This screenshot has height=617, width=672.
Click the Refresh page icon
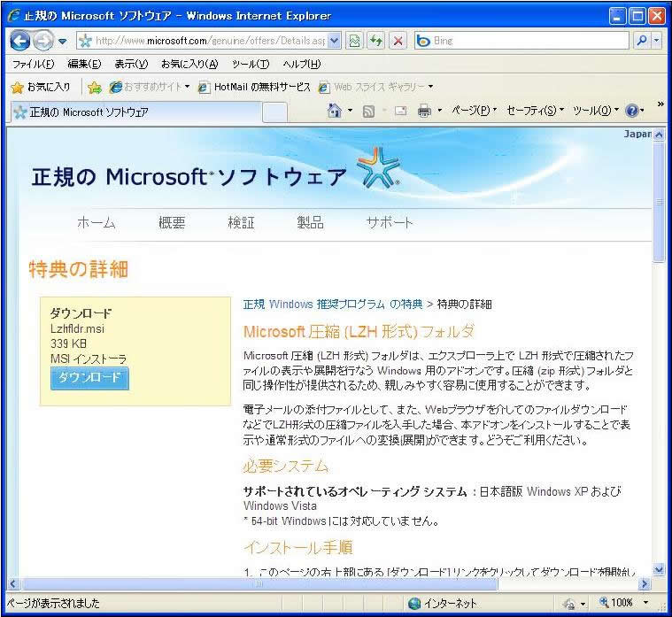(376, 41)
